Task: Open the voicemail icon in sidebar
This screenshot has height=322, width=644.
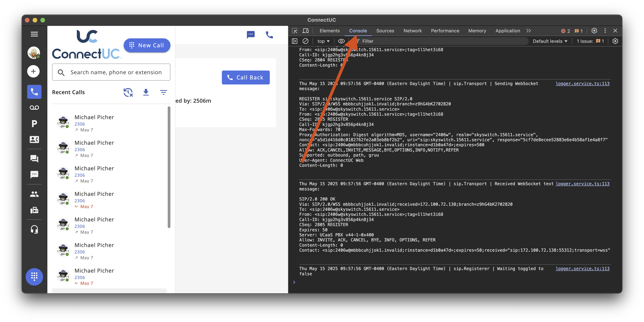Action: pyautogui.click(x=34, y=108)
